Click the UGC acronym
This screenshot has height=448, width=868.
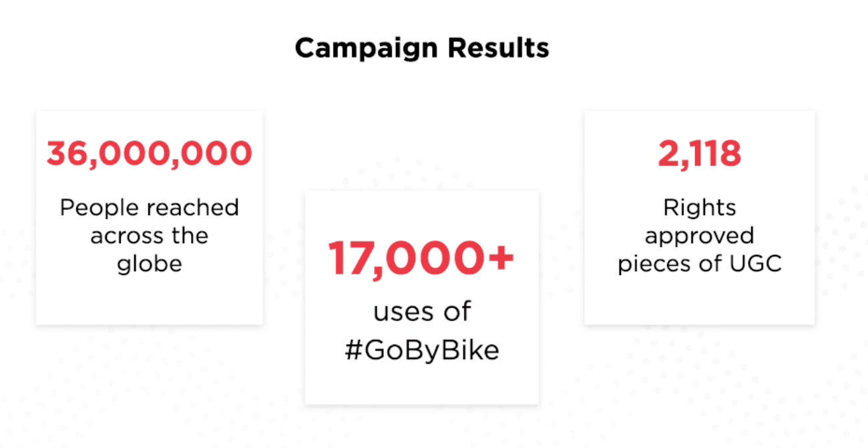tap(758, 264)
